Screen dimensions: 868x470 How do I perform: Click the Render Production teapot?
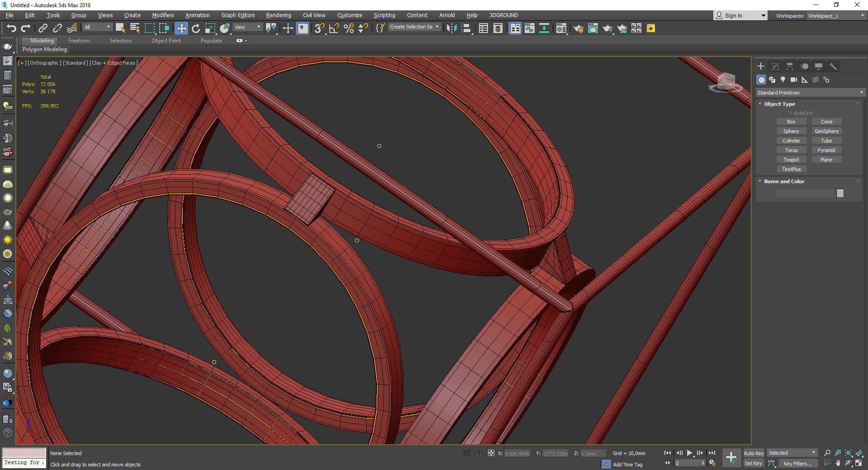tap(607, 28)
